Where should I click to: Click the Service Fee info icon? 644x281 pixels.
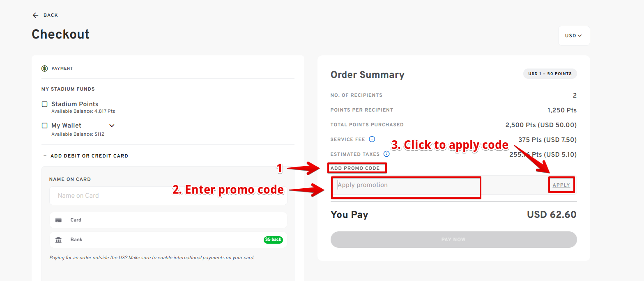tap(372, 139)
